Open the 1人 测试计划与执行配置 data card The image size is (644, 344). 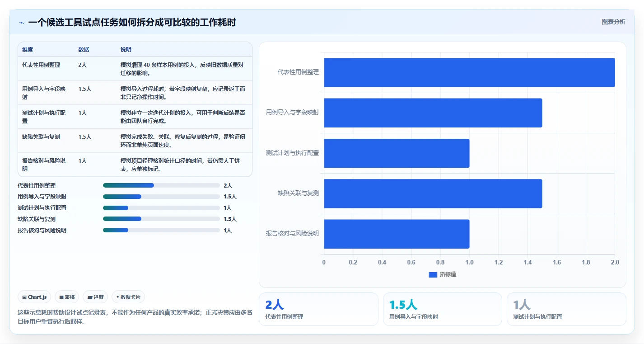pyautogui.click(x=566, y=309)
